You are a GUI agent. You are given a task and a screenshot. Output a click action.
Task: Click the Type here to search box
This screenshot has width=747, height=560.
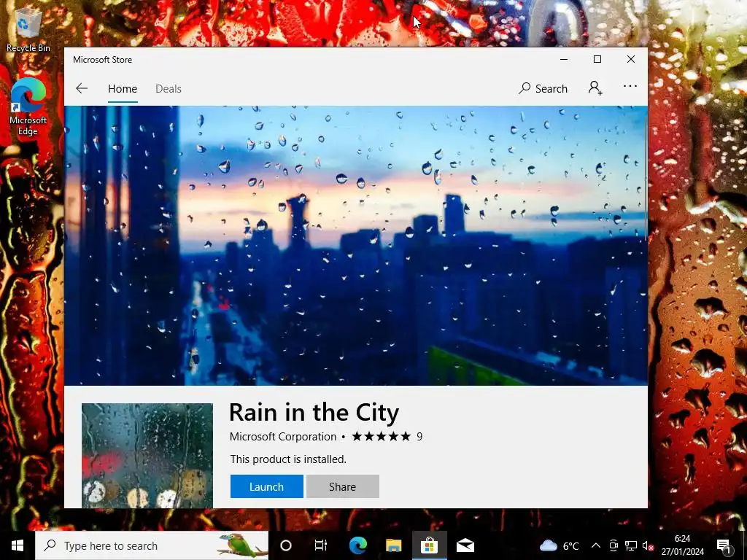coord(152,545)
